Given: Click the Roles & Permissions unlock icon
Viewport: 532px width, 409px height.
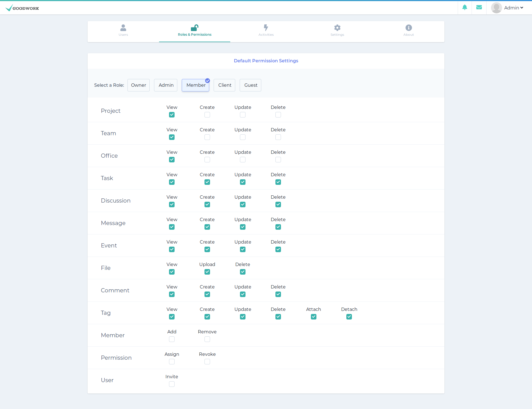Looking at the screenshot, I should click(x=195, y=28).
